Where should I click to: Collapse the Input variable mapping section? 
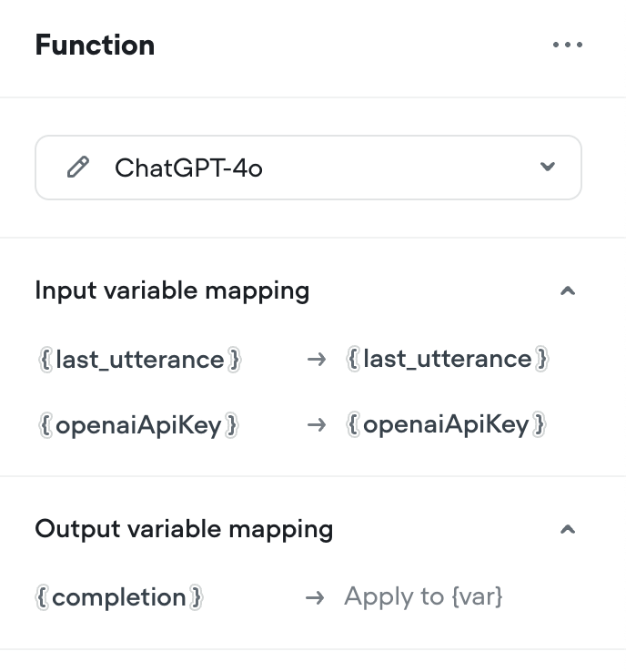[x=568, y=291]
